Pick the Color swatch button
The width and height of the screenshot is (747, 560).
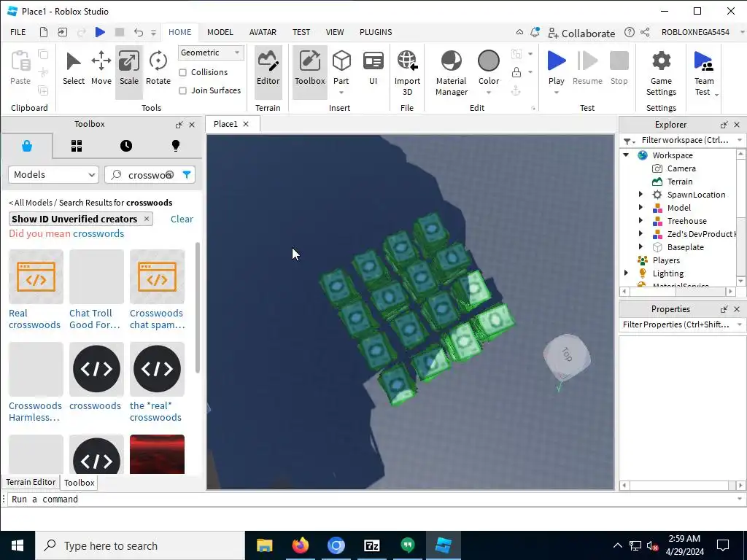click(488, 62)
